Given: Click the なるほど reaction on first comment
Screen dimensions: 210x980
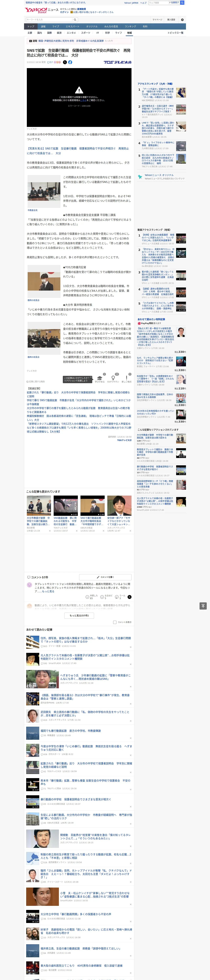Looking at the screenshot, I should click(x=106, y=597).
